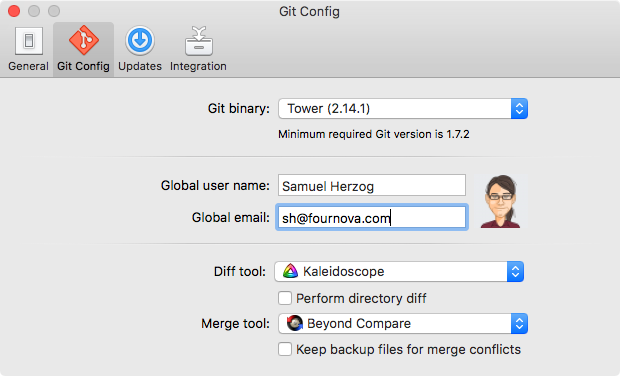This screenshot has width=620, height=376.
Task: Expand the Git binary dropdown arrows
Action: pos(519,108)
